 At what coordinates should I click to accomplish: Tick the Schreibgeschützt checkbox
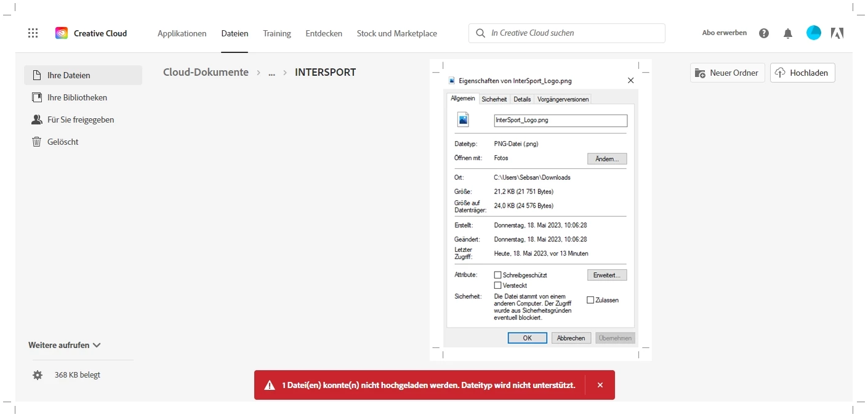click(498, 275)
